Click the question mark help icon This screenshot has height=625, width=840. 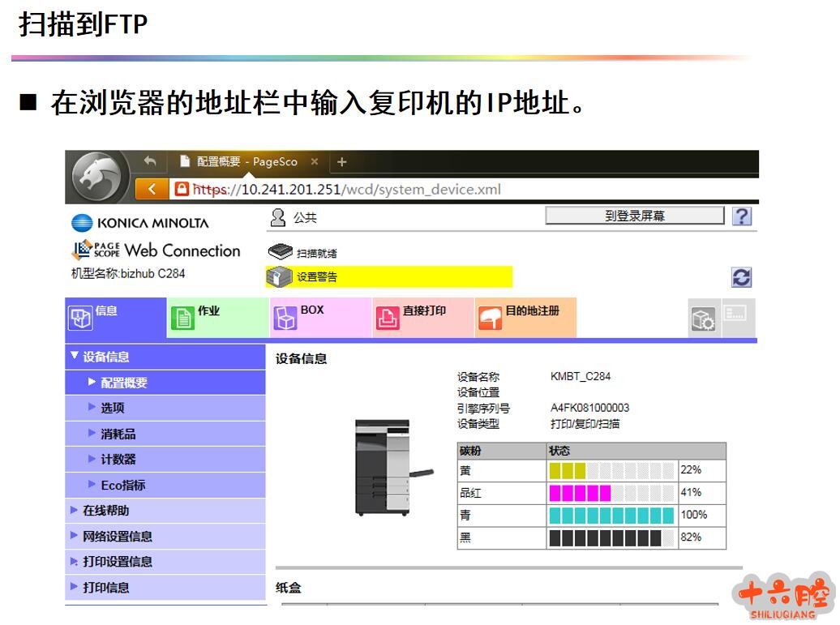[741, 216]
